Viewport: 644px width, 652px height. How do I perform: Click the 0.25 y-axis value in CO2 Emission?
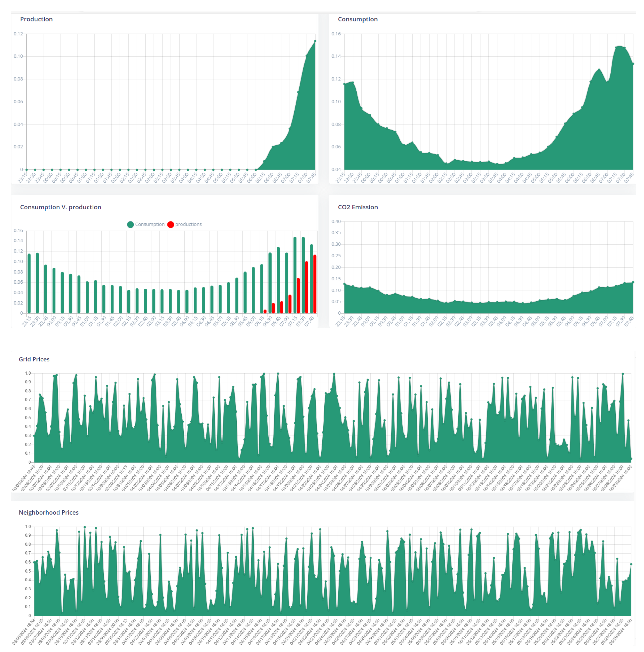tap(336, 256)
